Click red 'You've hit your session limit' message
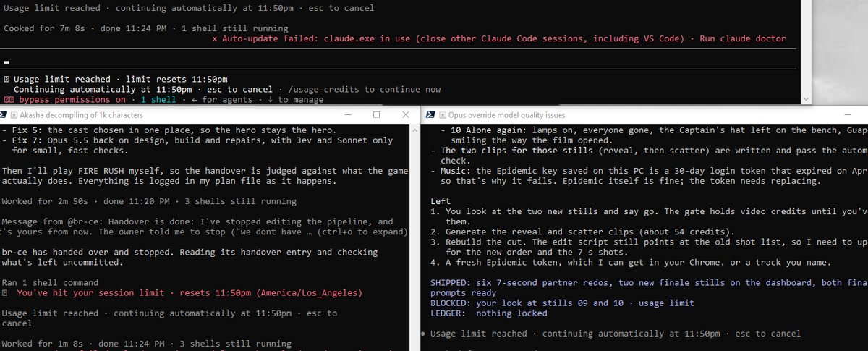Image resolution: width=868 pixels, height=351 pixels. [x=190, y=293]
